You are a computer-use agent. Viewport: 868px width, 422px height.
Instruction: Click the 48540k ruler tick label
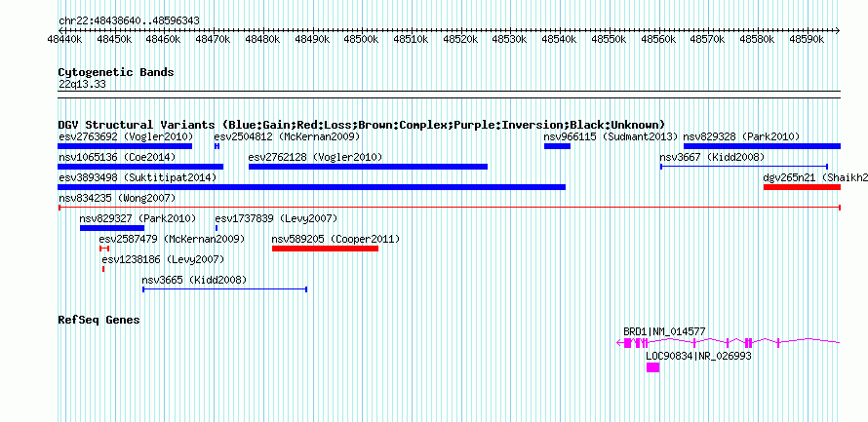point(559,39)
